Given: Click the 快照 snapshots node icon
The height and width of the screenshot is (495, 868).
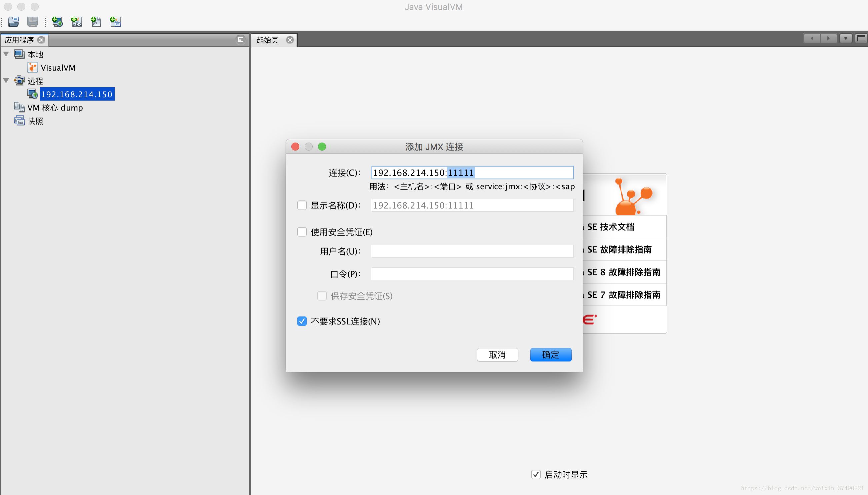Looking at the screenshot, I should point(19,121).
